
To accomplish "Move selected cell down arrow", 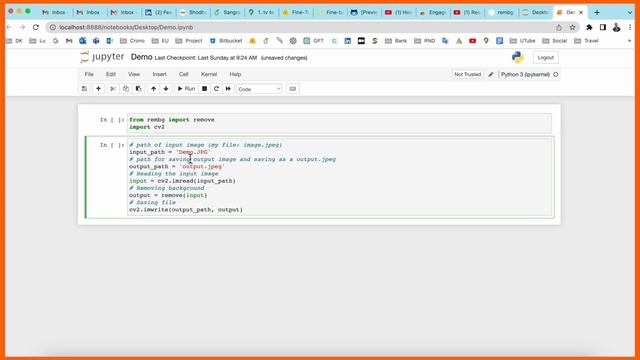I will 166,89.
